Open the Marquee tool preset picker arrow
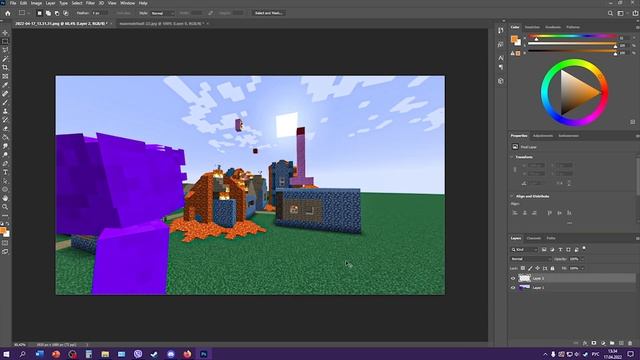The width and height of the screenshot is (640, 360). 29,13
